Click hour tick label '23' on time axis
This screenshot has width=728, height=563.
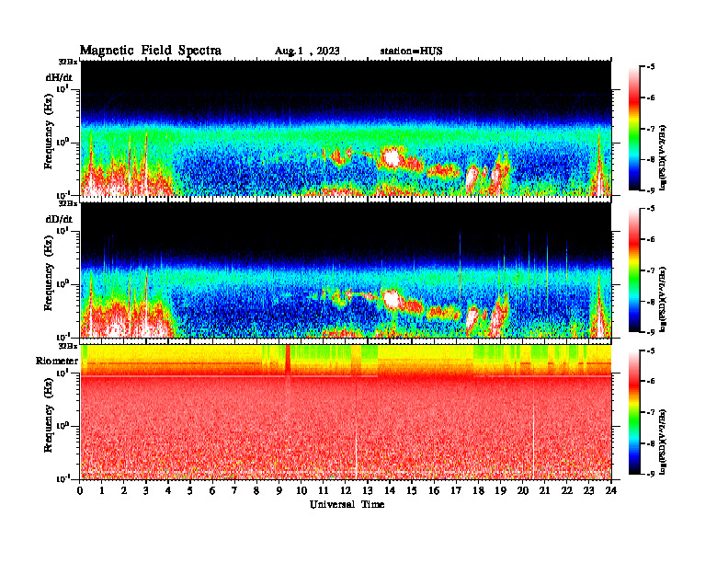click(x=588, y=491)
